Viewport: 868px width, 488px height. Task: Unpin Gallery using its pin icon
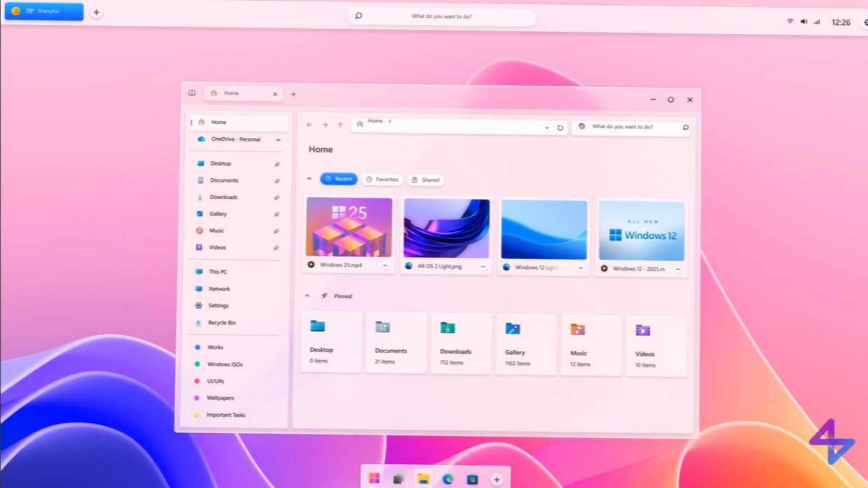pyautogui.click(x=276, y=215)
